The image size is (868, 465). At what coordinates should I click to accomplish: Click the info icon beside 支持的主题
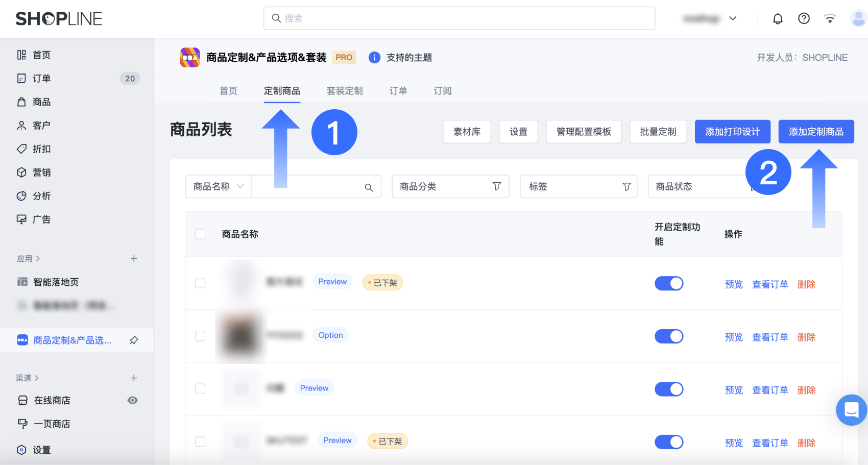point(374,57)
